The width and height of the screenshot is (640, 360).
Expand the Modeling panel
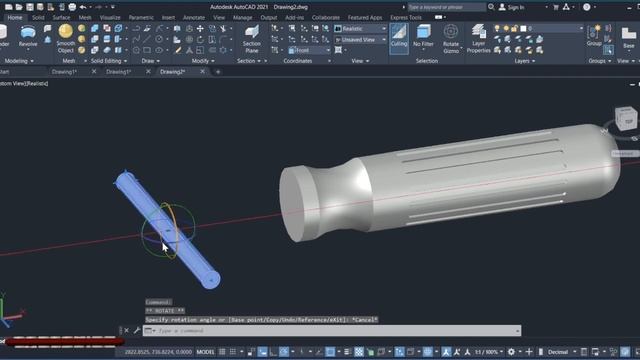point(19,61)
